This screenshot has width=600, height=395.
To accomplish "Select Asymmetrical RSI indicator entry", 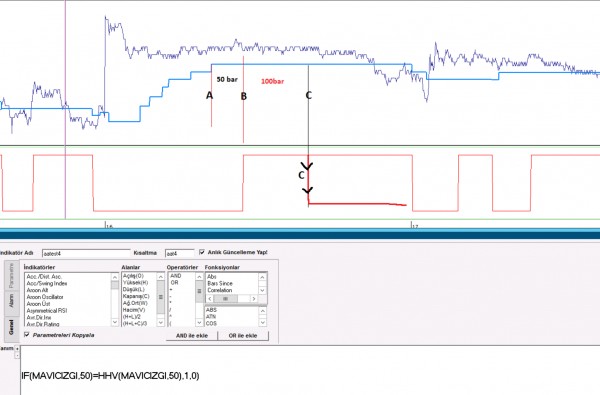I will tap(47, 311).
